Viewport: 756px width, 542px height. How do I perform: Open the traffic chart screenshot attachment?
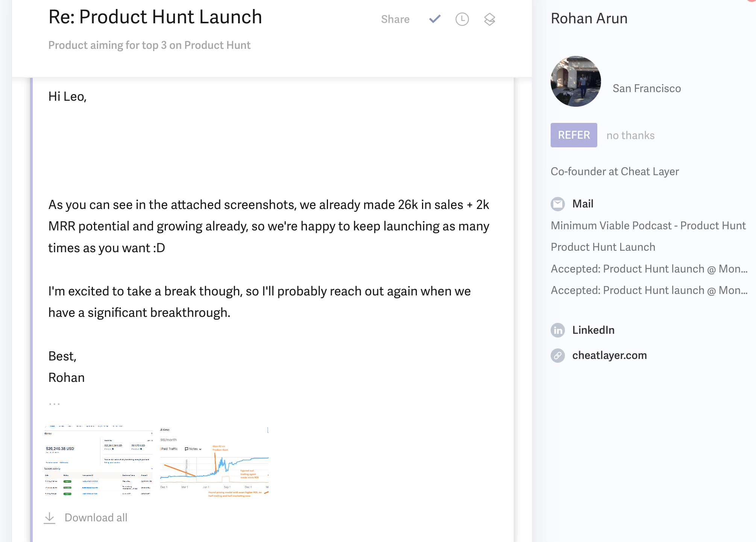point(214,462)
